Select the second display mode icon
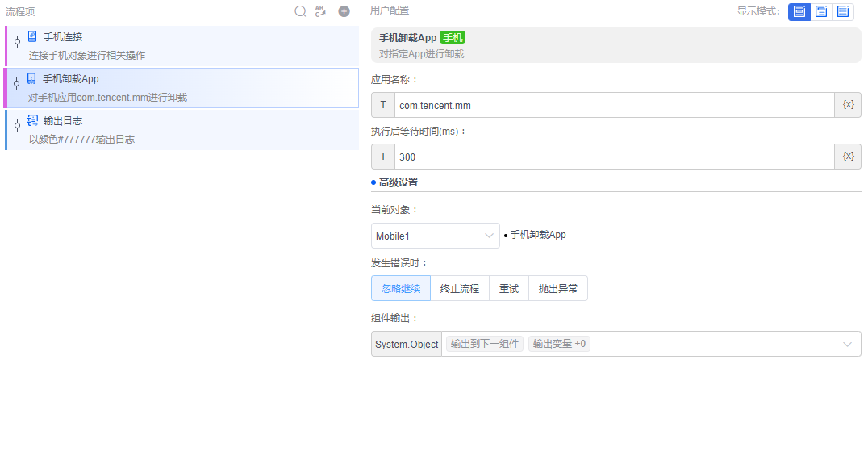The image size is (868, 452). pos(821,11)
